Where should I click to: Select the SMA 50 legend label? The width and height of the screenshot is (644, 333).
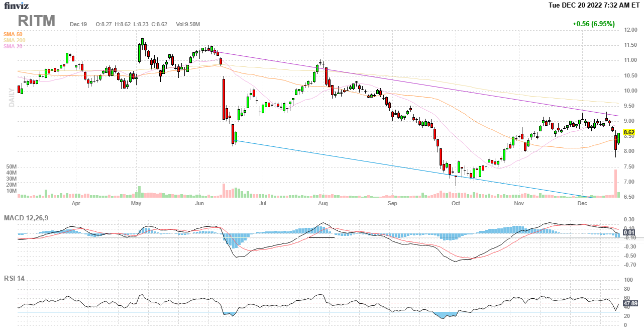click(13, 34)
